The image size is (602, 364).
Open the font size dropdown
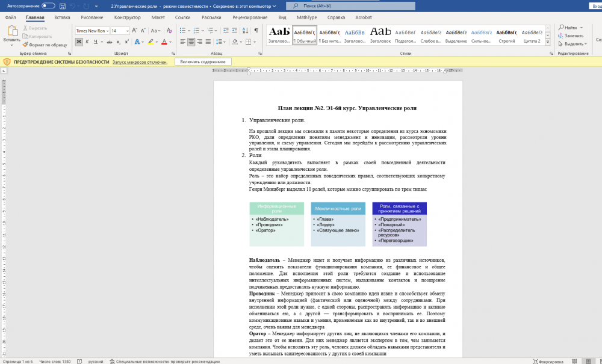(x=126, y=31)
